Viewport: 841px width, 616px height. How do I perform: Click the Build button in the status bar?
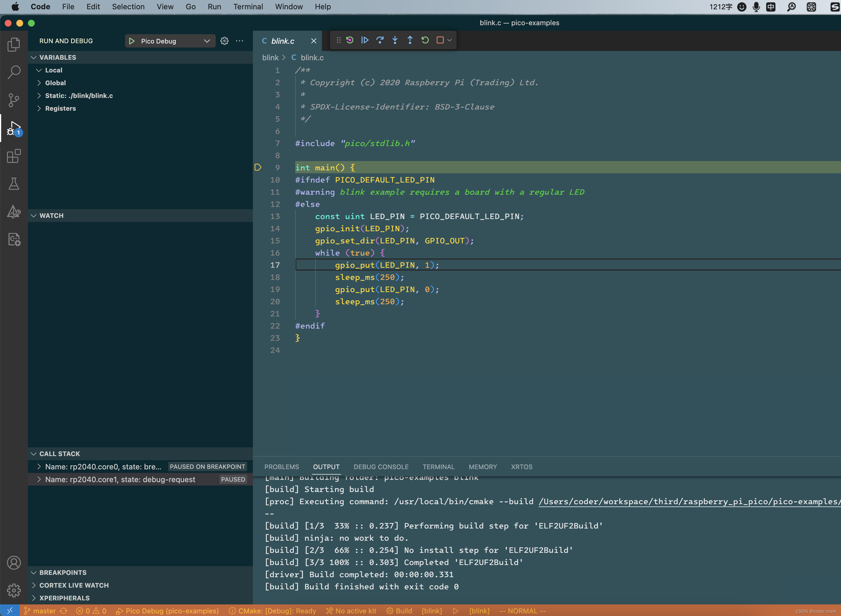(399, 611)
